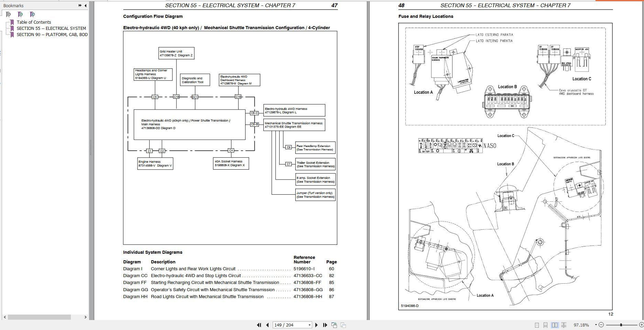
Task: Go to the previous page
Action: click(267, 325)
